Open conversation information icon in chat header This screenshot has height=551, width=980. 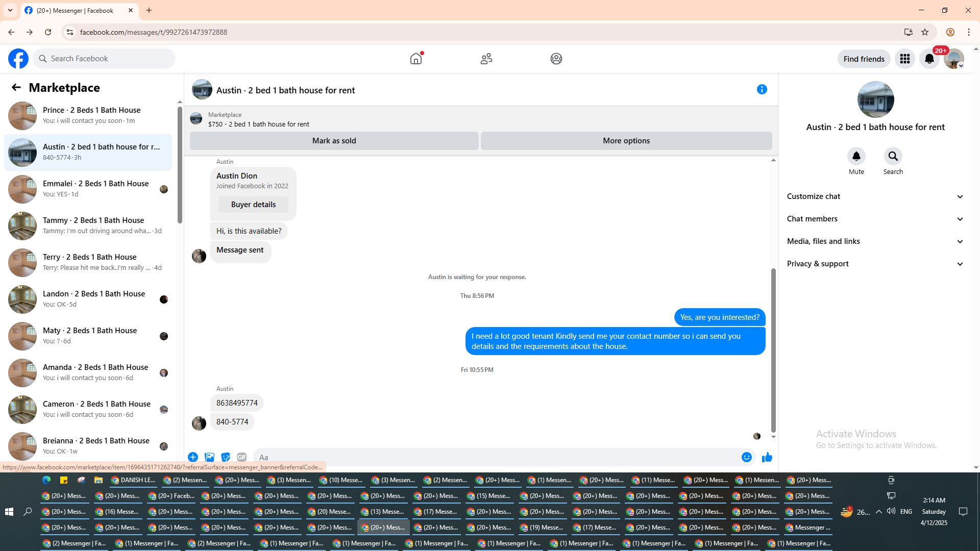tap(762, 90)
